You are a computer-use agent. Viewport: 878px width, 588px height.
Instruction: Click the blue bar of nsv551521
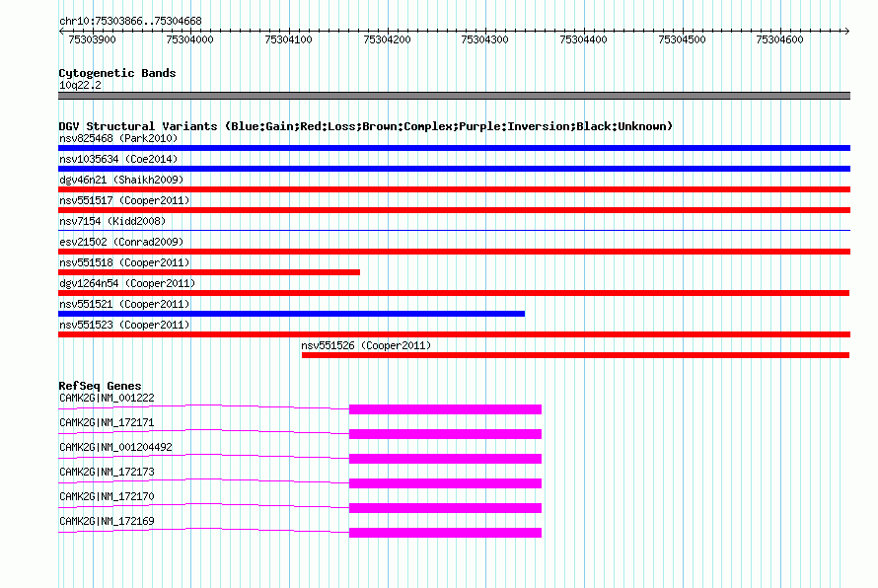click(291, 314)
